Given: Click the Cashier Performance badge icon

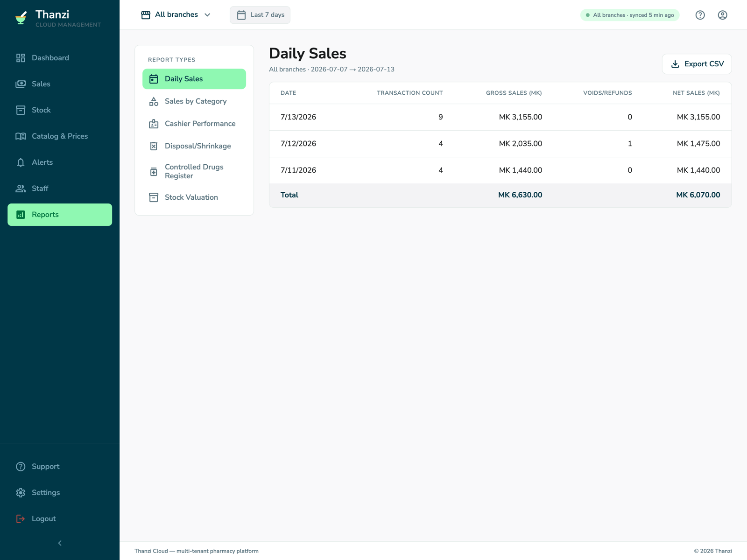Looking at the screenshot, I should coord(154,124).
